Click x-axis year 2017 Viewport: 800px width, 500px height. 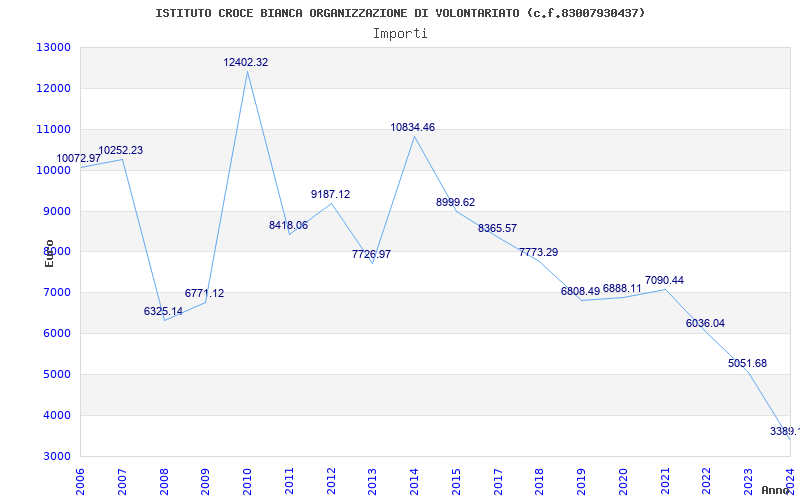[498, 481]
